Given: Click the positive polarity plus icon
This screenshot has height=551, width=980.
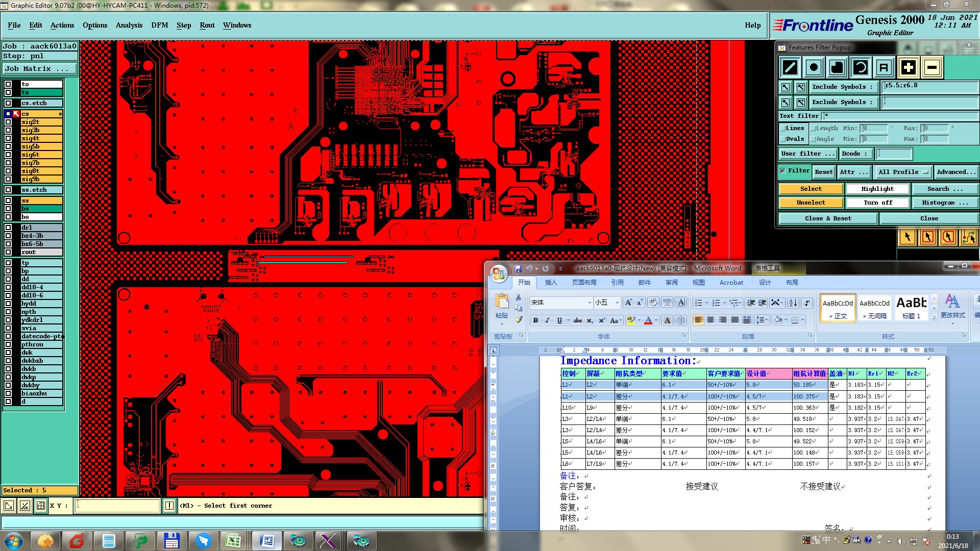Looking at the screenshot, I should tap(908, 67).
